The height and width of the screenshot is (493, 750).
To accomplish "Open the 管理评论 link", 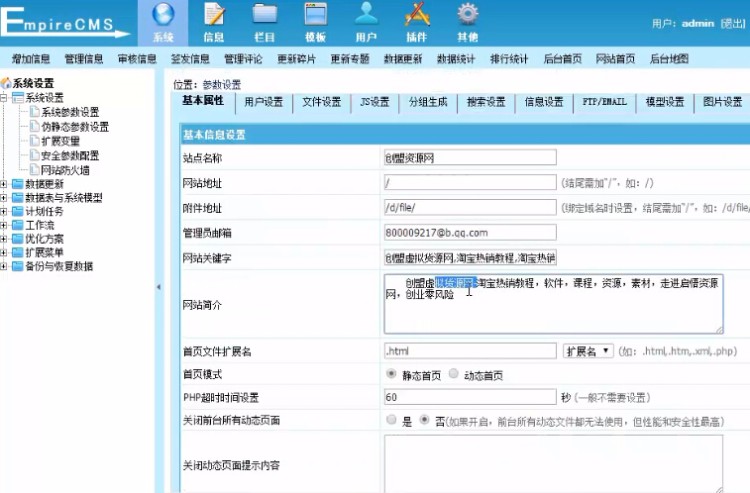I will pyautogui.click(x=243, y=59).
